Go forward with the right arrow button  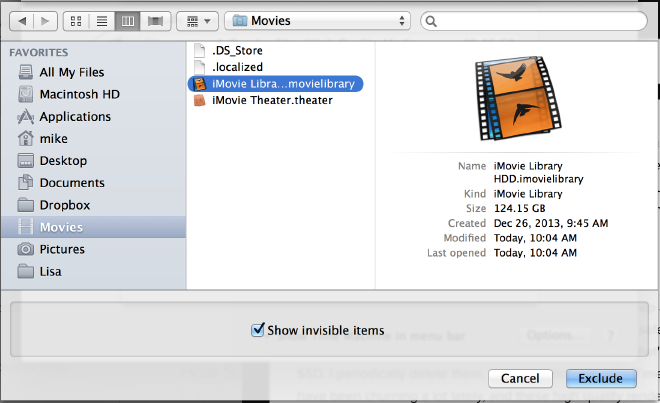(45, 21)
